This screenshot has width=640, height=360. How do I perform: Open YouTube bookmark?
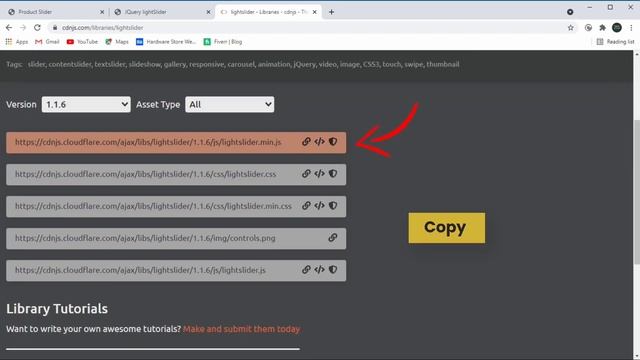[82, 42]
